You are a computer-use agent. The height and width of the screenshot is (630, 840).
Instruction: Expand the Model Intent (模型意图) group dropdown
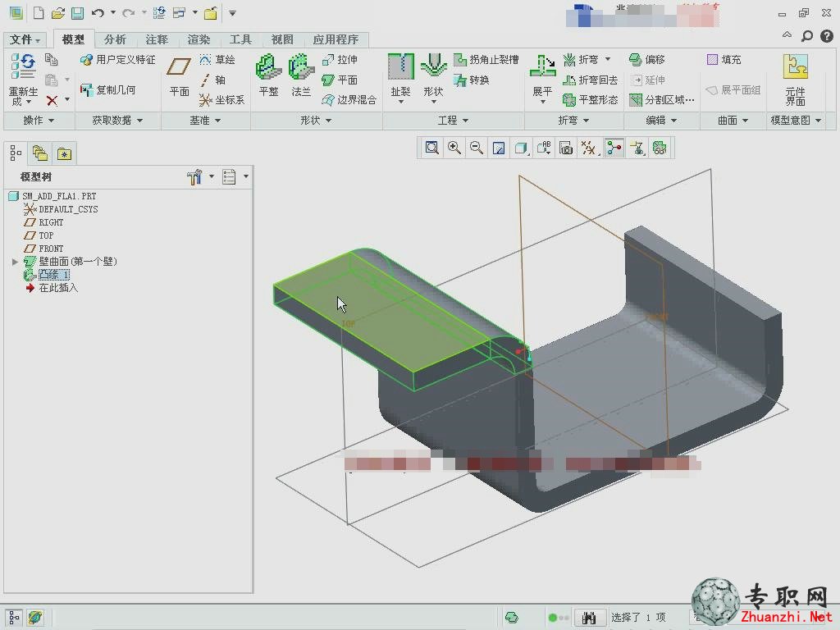coord(796,121)
